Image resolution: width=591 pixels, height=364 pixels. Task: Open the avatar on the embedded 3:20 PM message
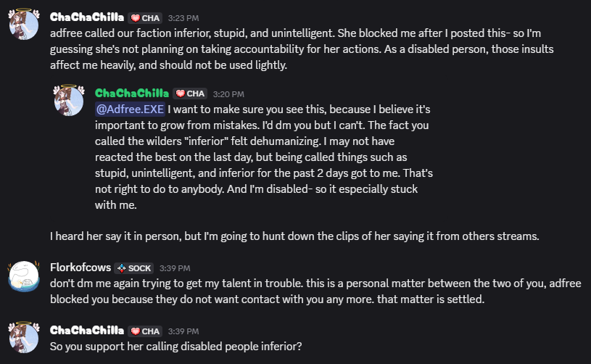click(x=69, y=101)
